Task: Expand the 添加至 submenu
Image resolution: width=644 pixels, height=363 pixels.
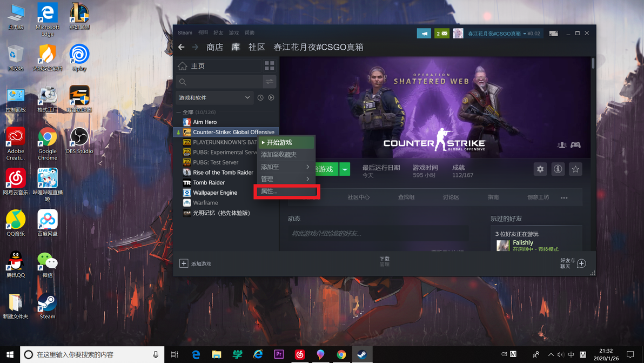Action: [x=285, y=167]
